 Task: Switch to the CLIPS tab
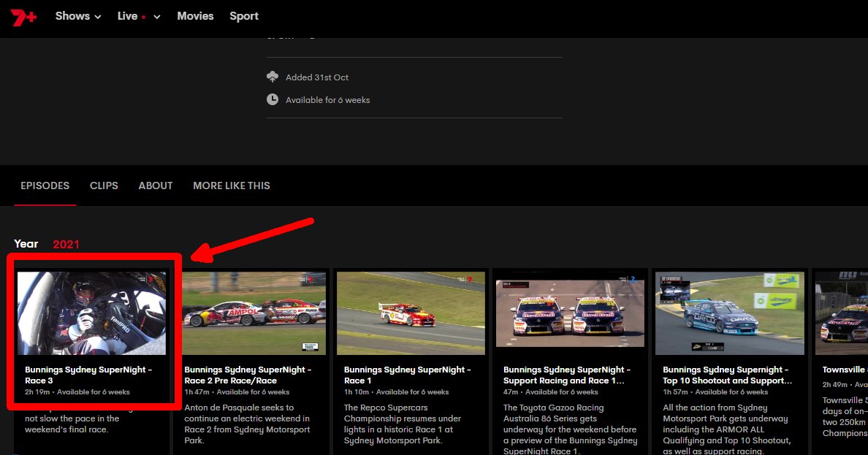coord(104,186)
